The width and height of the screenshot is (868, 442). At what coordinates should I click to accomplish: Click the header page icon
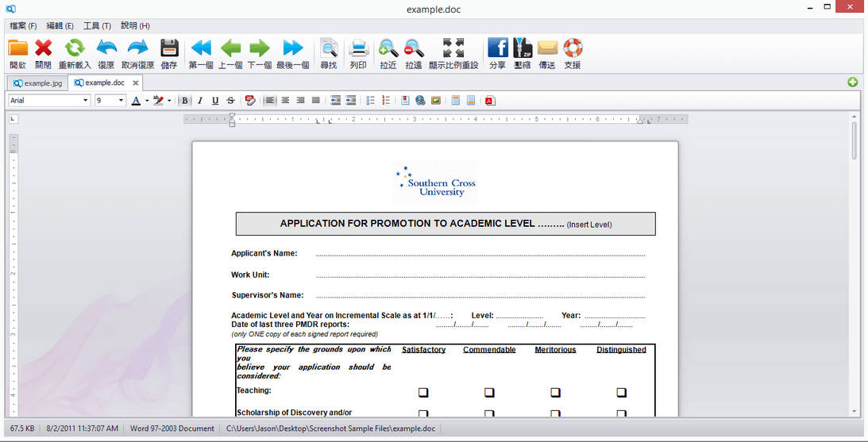click(x=456, y=100)
